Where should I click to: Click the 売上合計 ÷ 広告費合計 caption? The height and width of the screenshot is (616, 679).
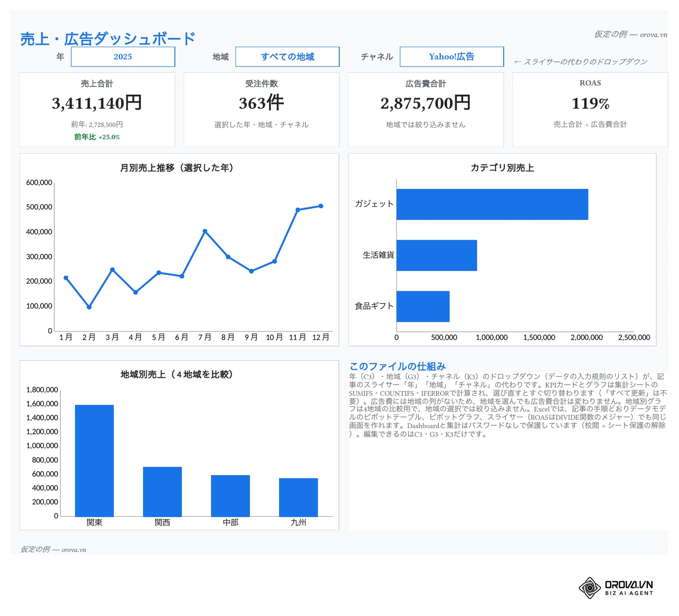590,124
